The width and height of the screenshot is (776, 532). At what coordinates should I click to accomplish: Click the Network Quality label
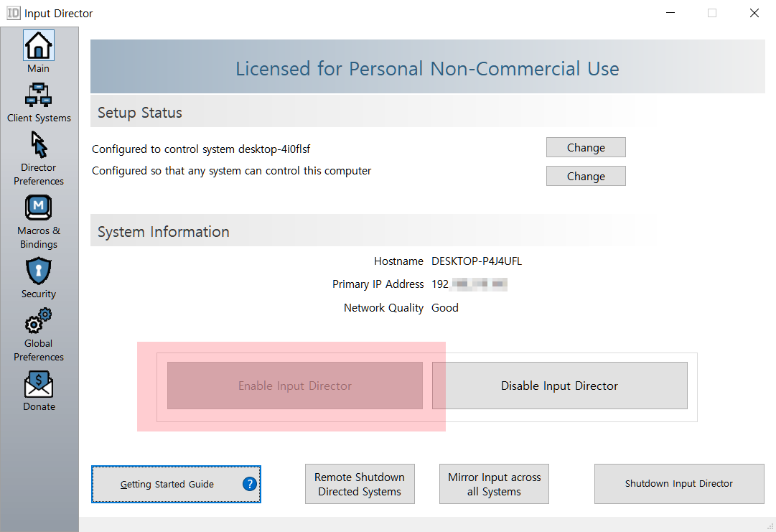pos(383,308)
